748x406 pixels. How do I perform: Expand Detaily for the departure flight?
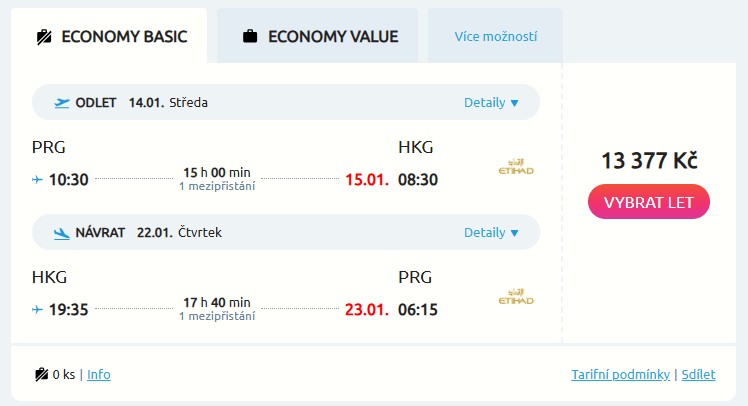click(491, 102)
